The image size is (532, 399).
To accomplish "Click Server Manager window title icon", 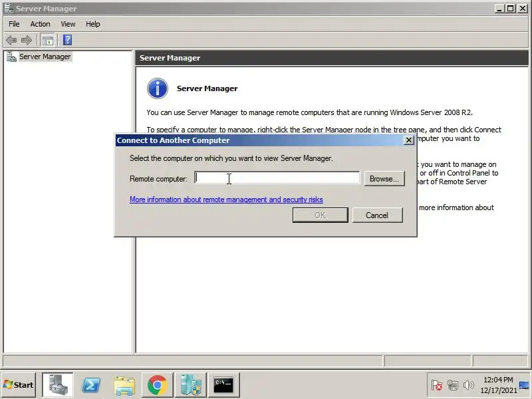I will coord(9,9).
